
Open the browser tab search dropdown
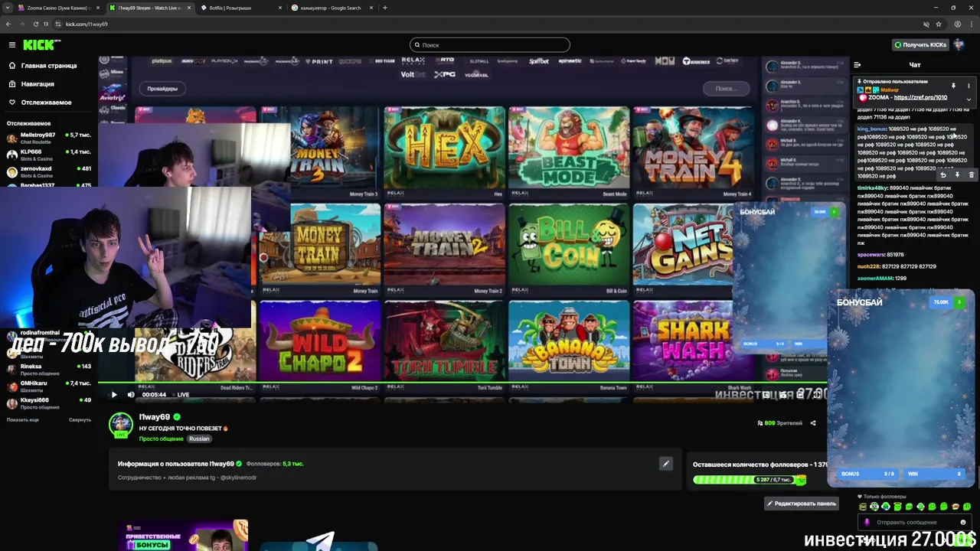coord(8,8)
